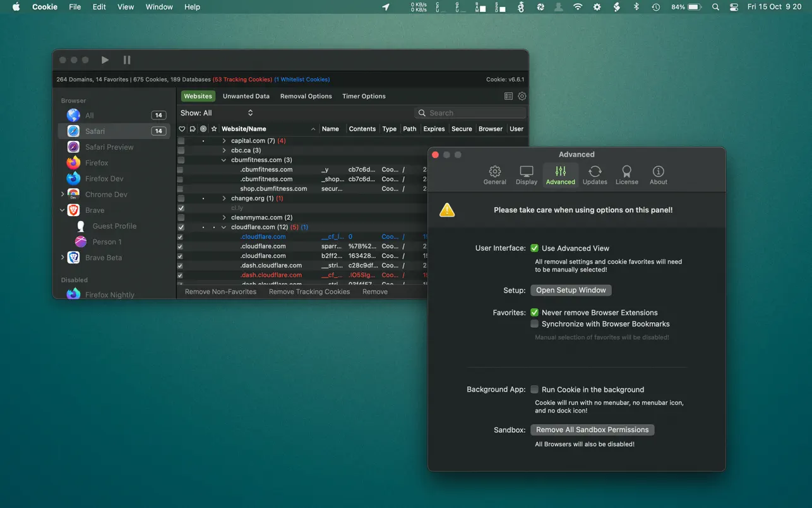Viewport: 812px width, 508px height.
Task: Expand the capital.com cookie group
Action: pos(224,141)
